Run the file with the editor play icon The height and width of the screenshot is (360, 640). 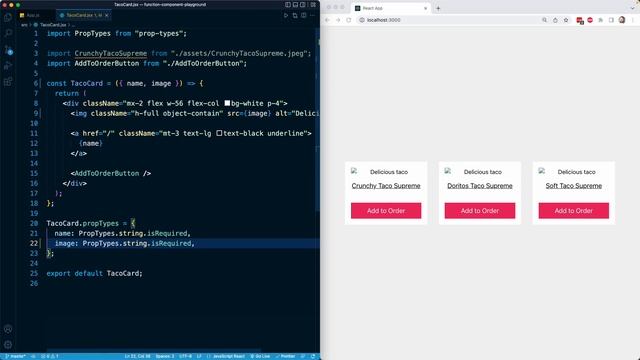286,16
